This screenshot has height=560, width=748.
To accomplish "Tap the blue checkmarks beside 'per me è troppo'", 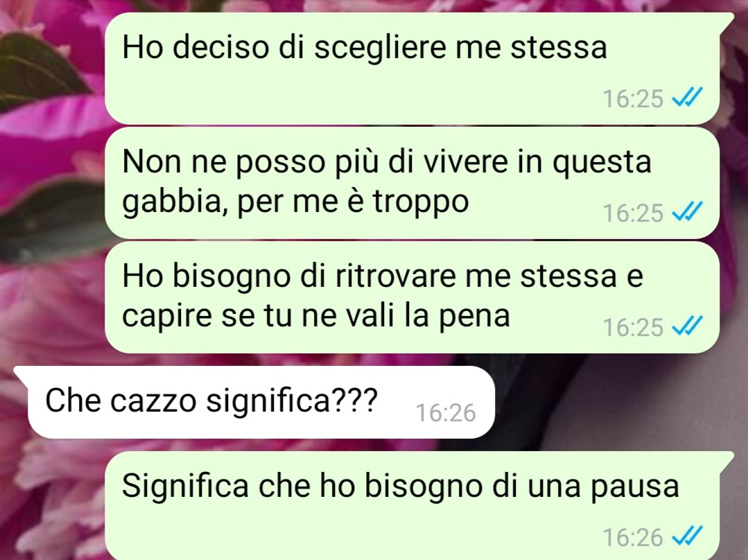I will (687, 212).
